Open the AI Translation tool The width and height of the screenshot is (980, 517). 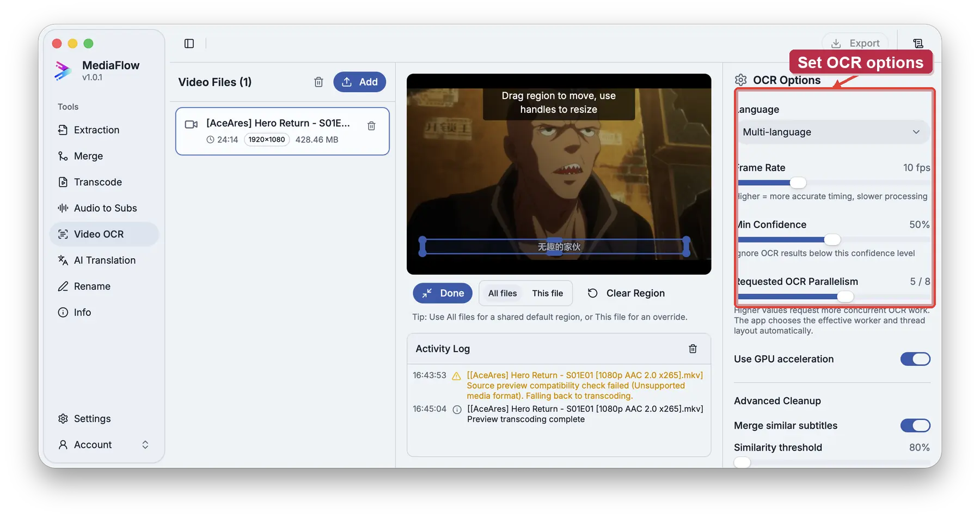pyautogui.click(x=103, y=260)
